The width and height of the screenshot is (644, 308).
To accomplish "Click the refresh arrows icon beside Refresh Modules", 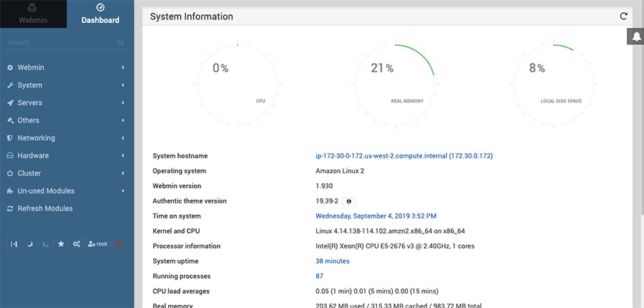I will pos(10,208).
